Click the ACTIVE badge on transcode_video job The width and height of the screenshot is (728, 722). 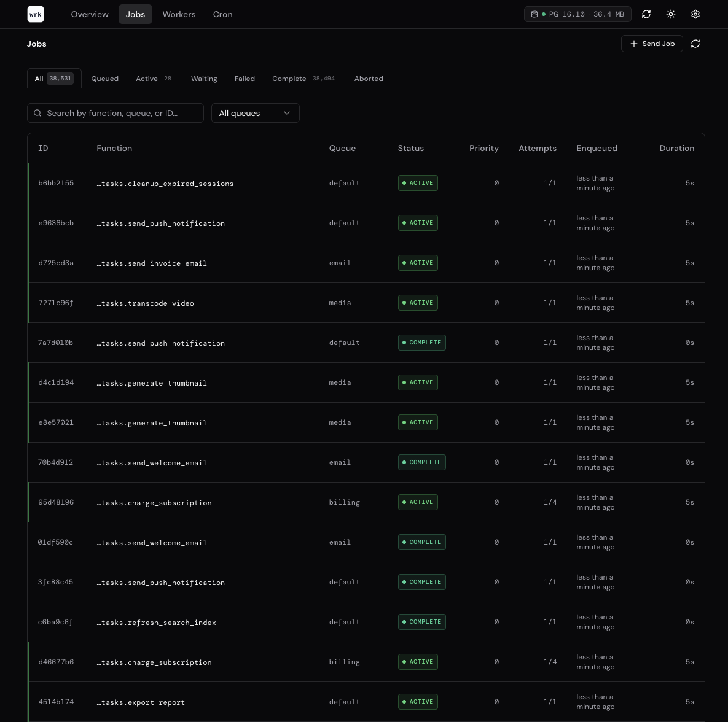[x=418, y=303]
